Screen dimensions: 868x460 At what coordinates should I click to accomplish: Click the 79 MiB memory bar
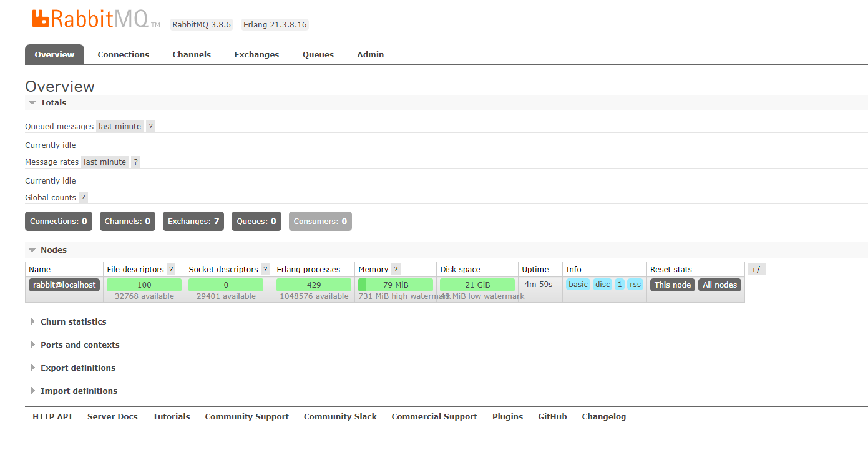(x=396, y=285)
